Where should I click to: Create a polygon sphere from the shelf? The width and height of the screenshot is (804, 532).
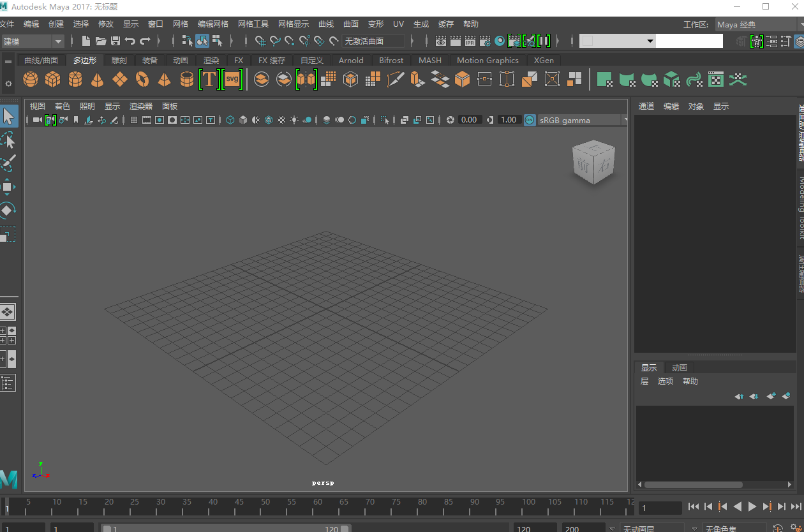[x=29, y=79]
